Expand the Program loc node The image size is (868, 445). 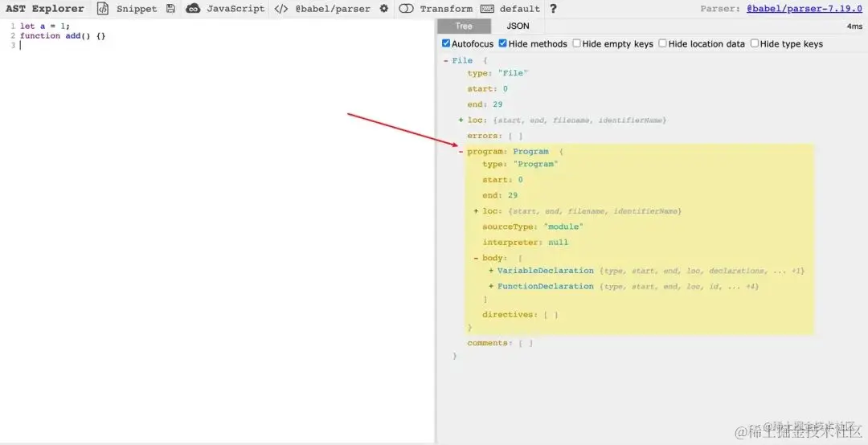tap(476, 211)
